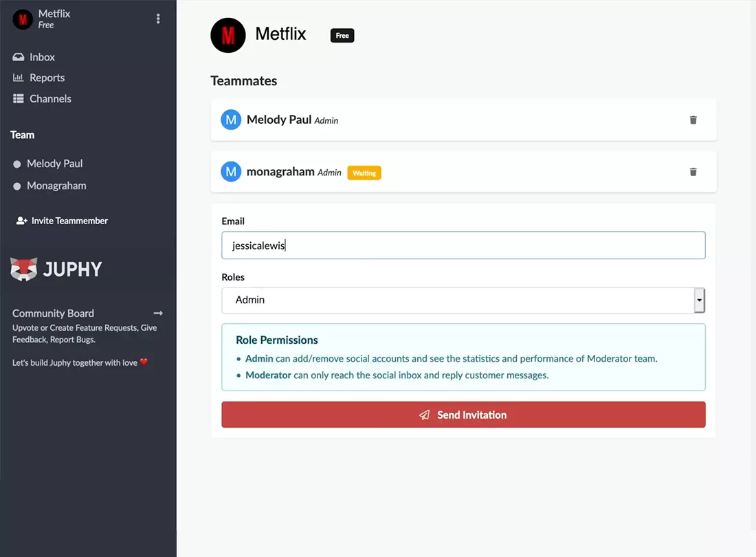Open Community Board via arrow icon
Viewport: 756px width, 557px height.
(x=158, y=314)
